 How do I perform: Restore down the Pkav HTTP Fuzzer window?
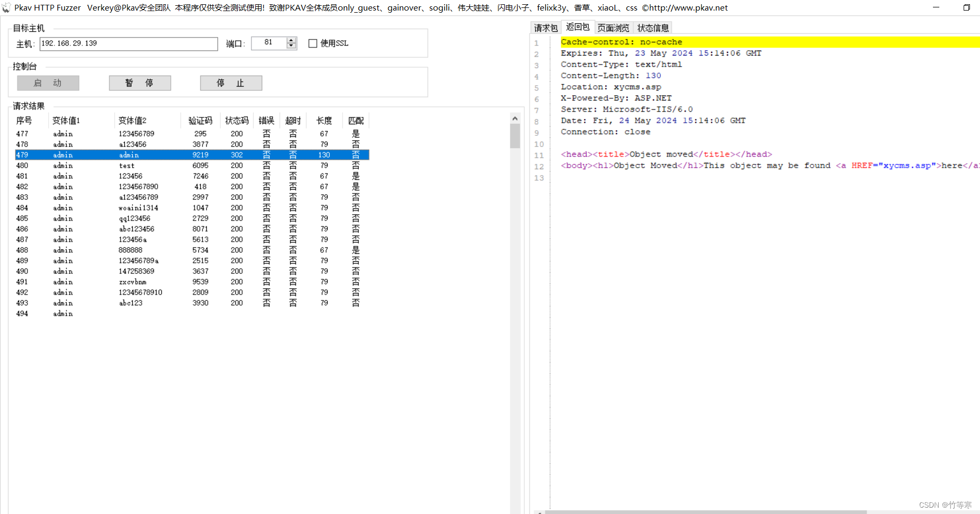pyautogui.click(x=966, y=7)
